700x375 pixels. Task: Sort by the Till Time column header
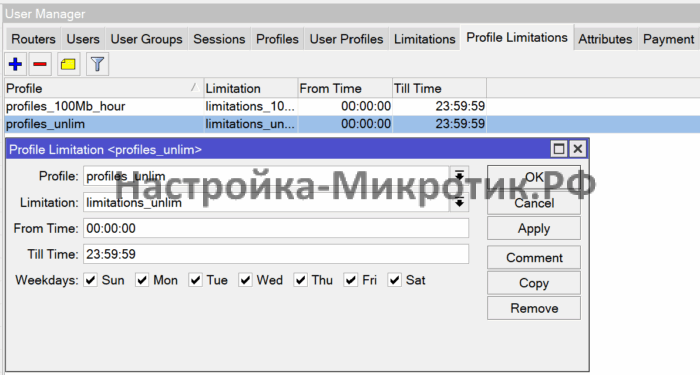[439, 88]
